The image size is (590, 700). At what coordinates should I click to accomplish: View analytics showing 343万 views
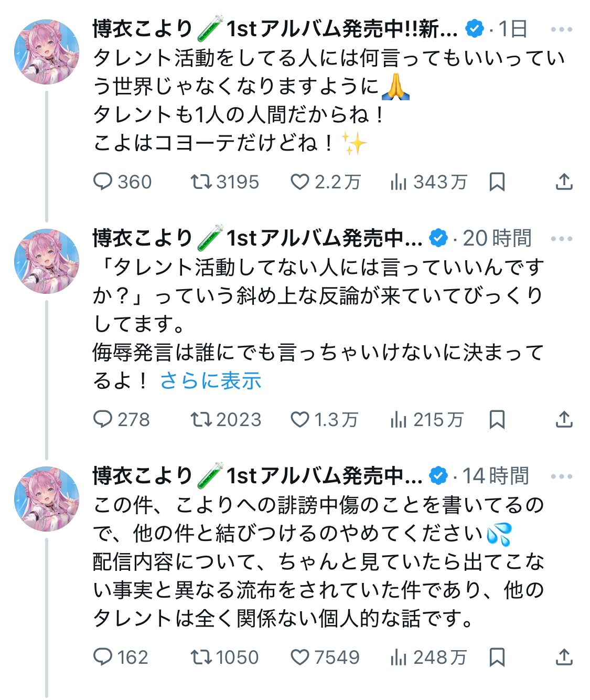(399, 182)
